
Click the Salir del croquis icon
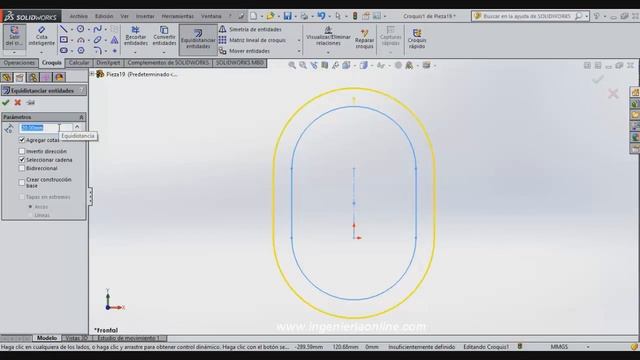point(14,36)
